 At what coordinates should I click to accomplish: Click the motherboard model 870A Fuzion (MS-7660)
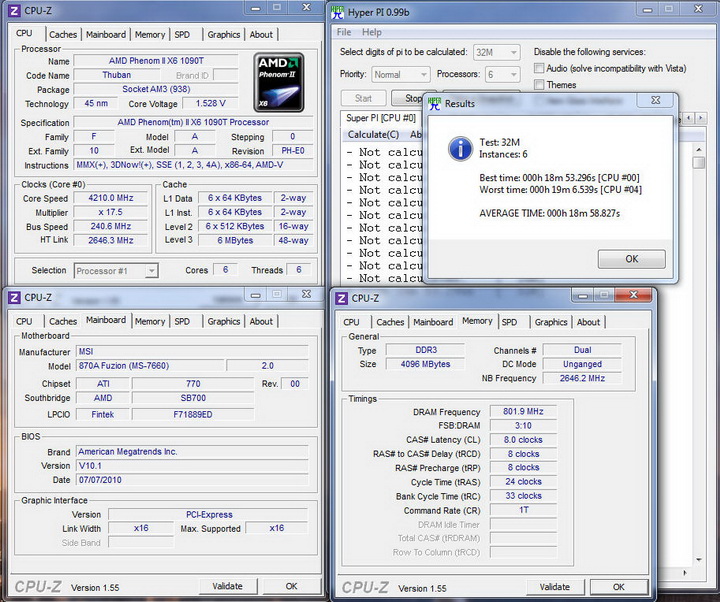151,366
